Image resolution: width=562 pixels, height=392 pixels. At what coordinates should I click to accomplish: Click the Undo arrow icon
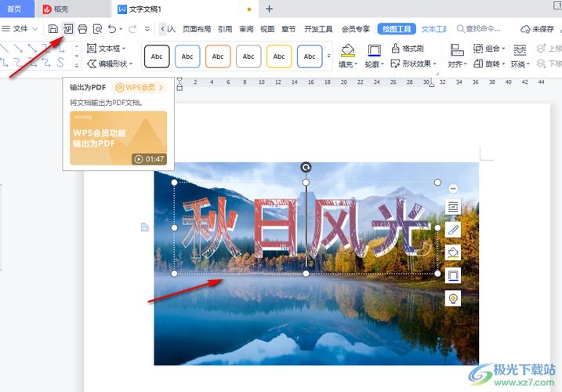pyautogui.click(x=112, y=29)
